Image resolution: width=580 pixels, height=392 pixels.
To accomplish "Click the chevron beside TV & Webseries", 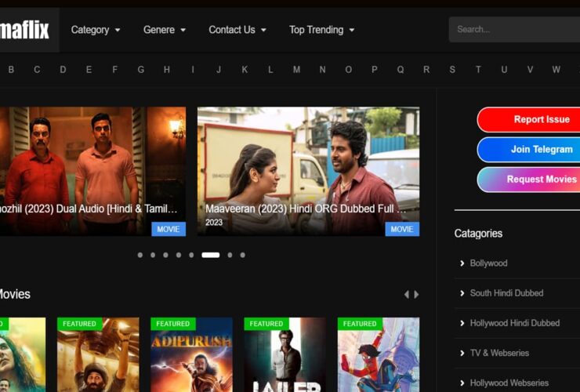I will coord(462,353).
